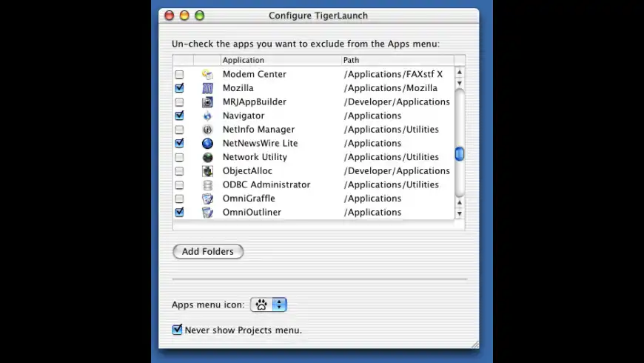Select the ObjectAlloc name text
This screenshot has width=644, height=363.
(247, 171)
